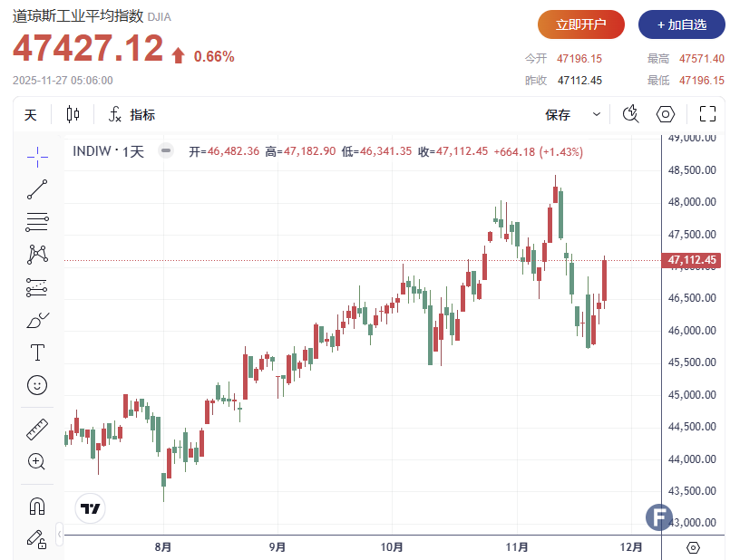Image resolution: width=730 pixels, height=560 pixels.
Task: Toggle magnet mode snapping
Action: pos(37,506)
